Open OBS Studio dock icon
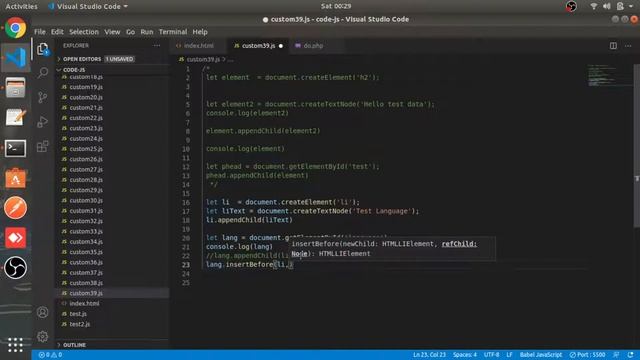This screenshot has width=640, height=360. coord(16,268)
